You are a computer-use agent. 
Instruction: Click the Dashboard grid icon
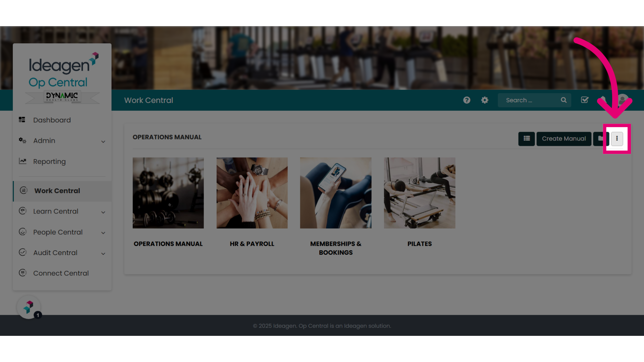click(x=22, y=120)
